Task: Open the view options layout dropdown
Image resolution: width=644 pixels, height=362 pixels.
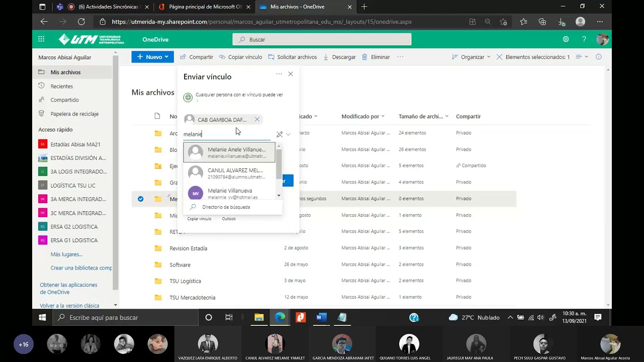Action: pos(582,57)
